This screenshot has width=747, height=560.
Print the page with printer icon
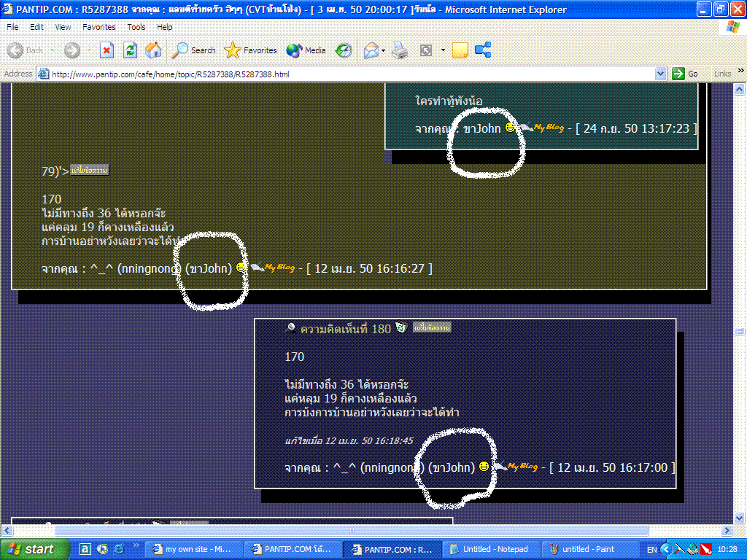point(400,50)
